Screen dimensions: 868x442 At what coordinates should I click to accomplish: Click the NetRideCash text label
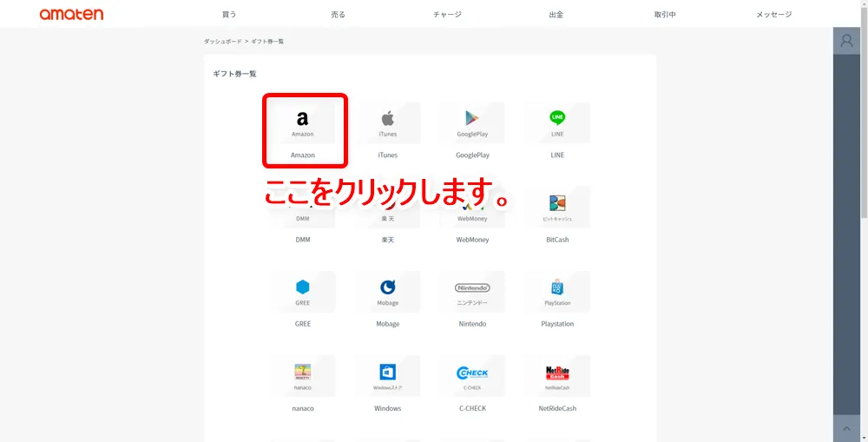coord(557,409)
